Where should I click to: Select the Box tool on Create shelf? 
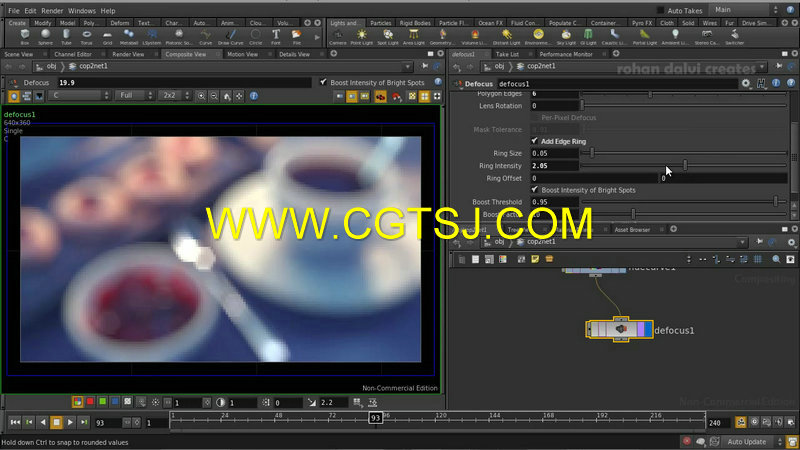[24, 37]
